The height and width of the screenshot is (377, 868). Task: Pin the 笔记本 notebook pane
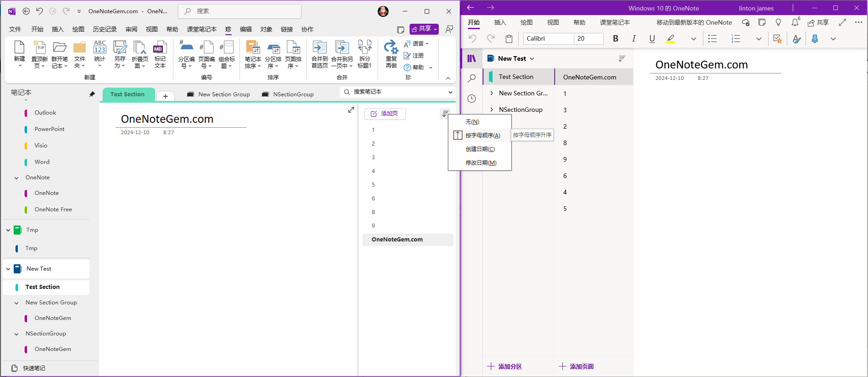point(92,94)
